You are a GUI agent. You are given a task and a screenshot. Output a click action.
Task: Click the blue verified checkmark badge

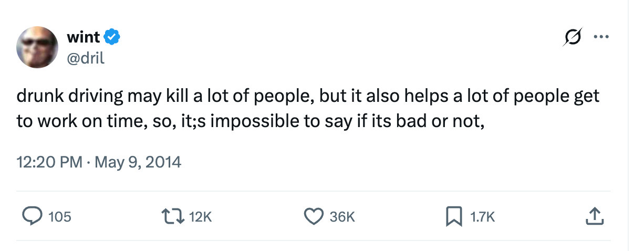112,37
